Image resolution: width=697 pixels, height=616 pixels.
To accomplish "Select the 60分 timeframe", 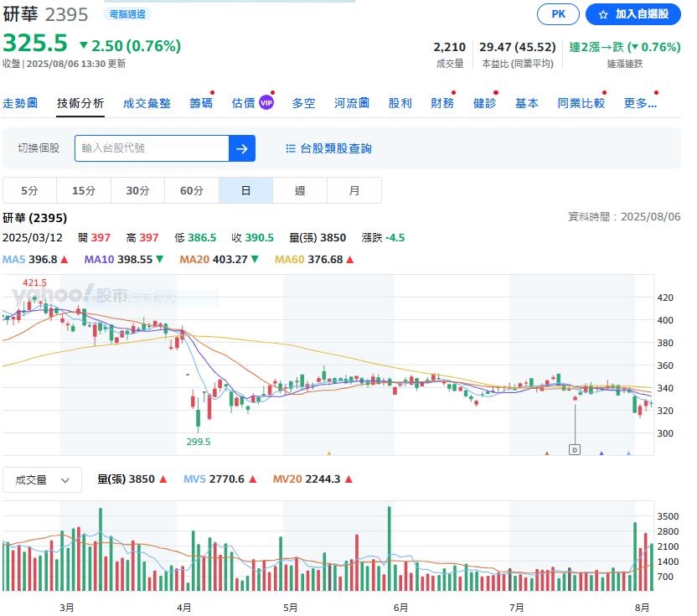I will click(191, 190).
